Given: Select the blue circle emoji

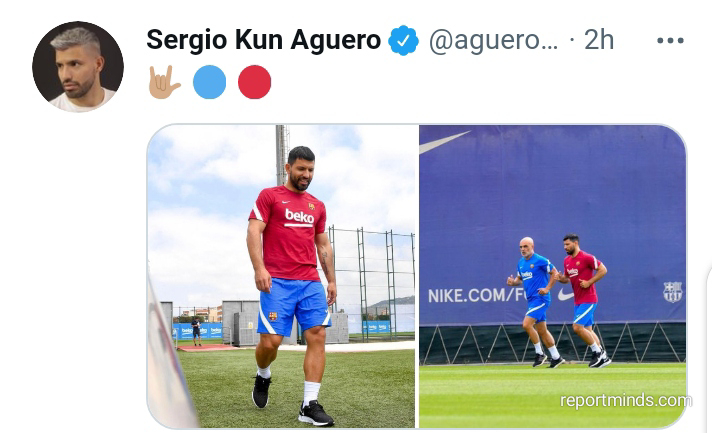Looking at the screenshot, I should pyautogui.click(x=209, y=82).
